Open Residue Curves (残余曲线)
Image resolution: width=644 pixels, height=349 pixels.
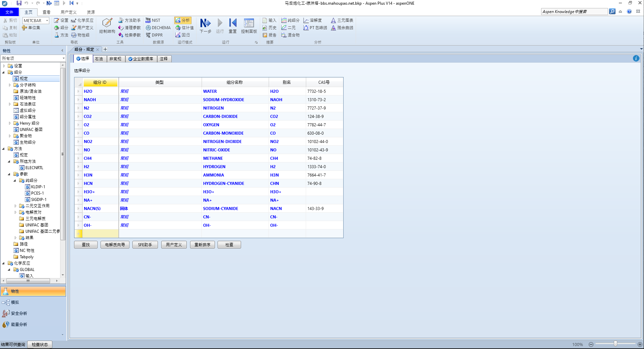coord(342,28)
